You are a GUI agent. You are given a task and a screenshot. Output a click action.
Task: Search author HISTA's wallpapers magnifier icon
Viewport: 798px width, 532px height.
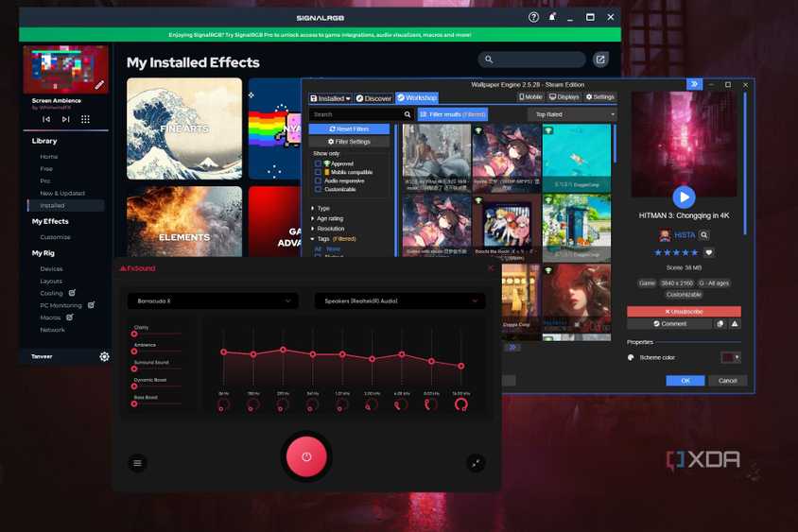(703, 234)
